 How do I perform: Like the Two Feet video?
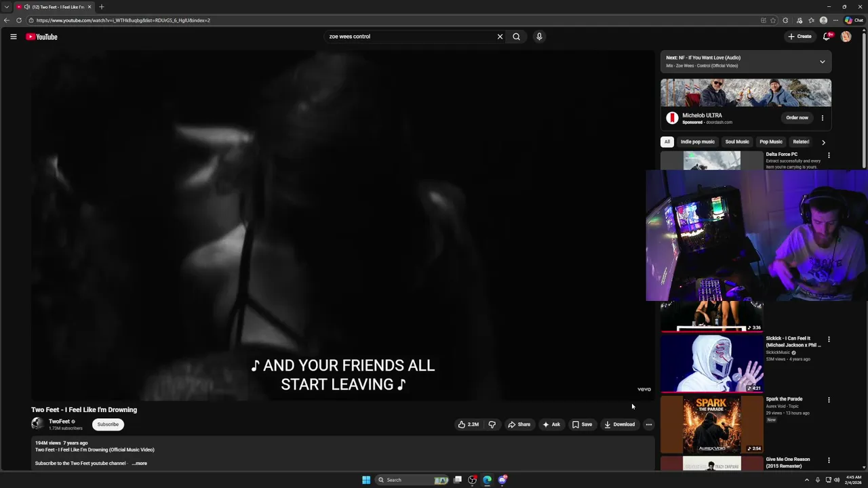pos(468,424)
